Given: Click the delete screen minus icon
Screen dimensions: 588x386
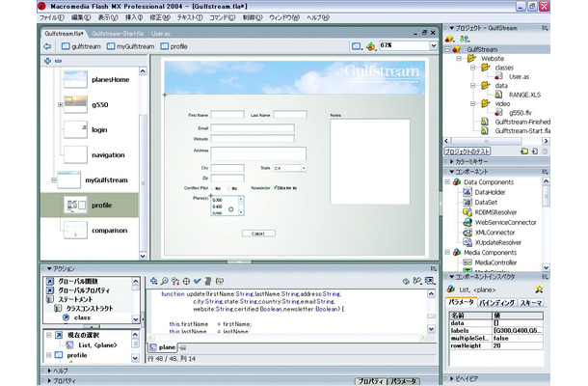Looking at the screenshot, I should [58, 61].
